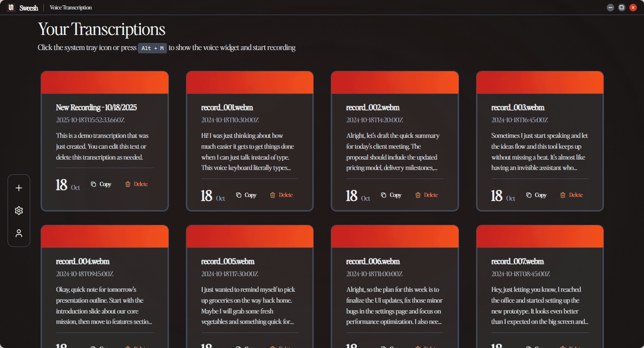Copy the record_006.webm transcription
The width and height of the screenshot is (644, 348).
coord(391,347)
